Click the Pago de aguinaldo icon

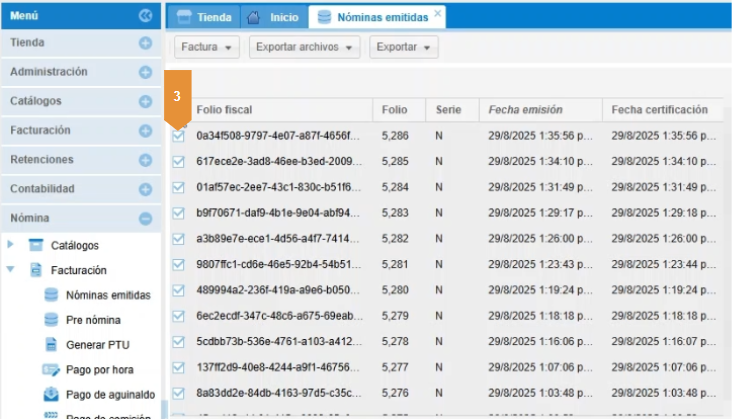52,394
